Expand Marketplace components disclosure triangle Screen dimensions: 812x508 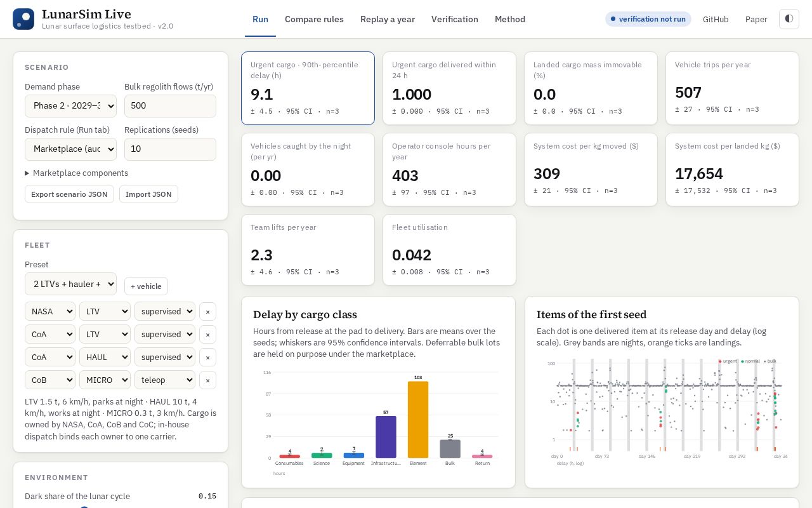coord(27,173)
